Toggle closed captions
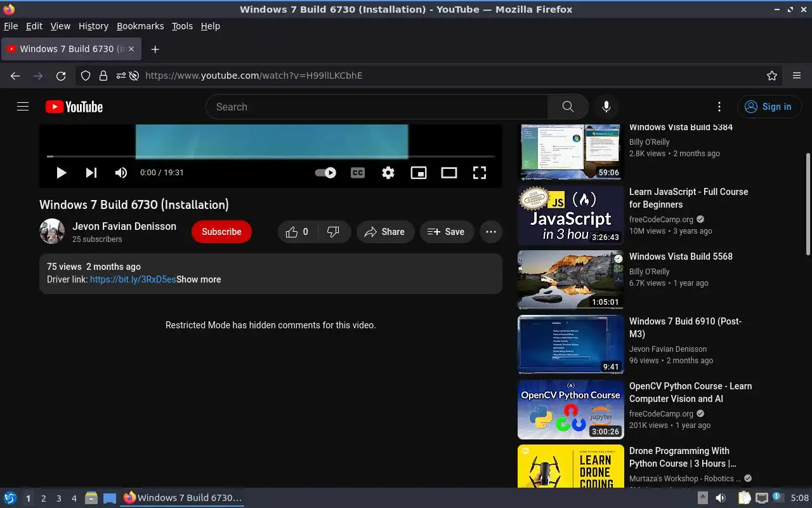Viewport: 812px width, 508px height. pyautogui.click(x=358, y=173)
